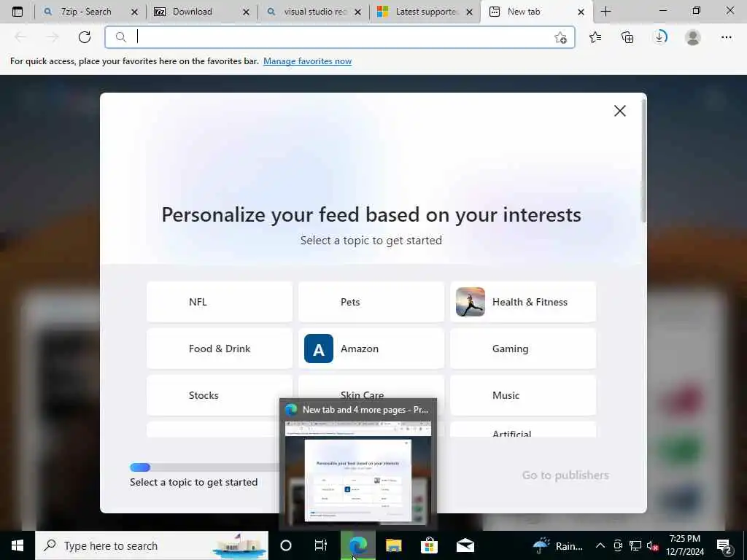Close the Download tab
The image size is (747, 560).
point(247,12)
